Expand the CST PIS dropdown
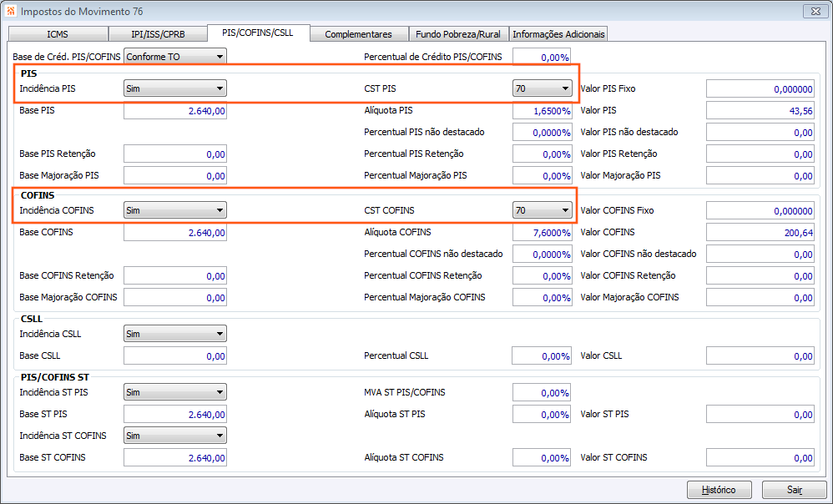Viewport: 833px width, 504px height. click(565, 88)
